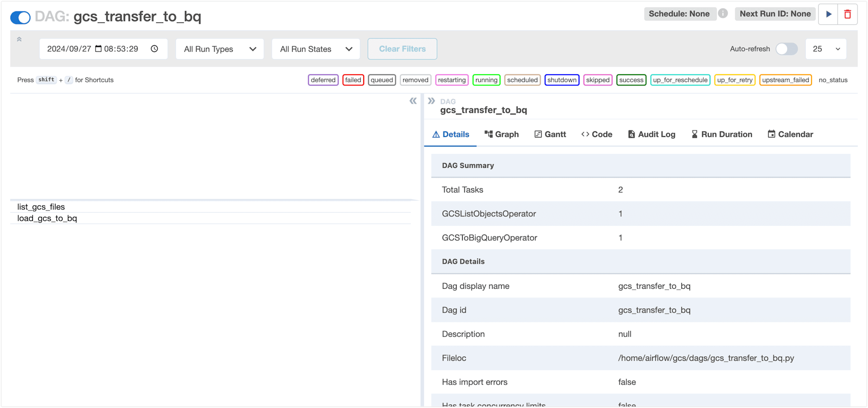This screenshot has width=868, height=408.
Task: Open the calendar date picker icon
Action: [99, 49]
